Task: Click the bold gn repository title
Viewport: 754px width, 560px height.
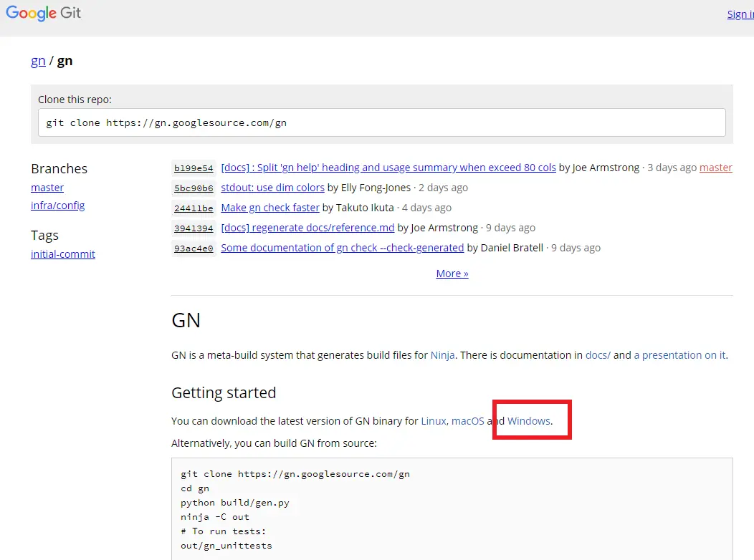Action: tap(65, 61)
